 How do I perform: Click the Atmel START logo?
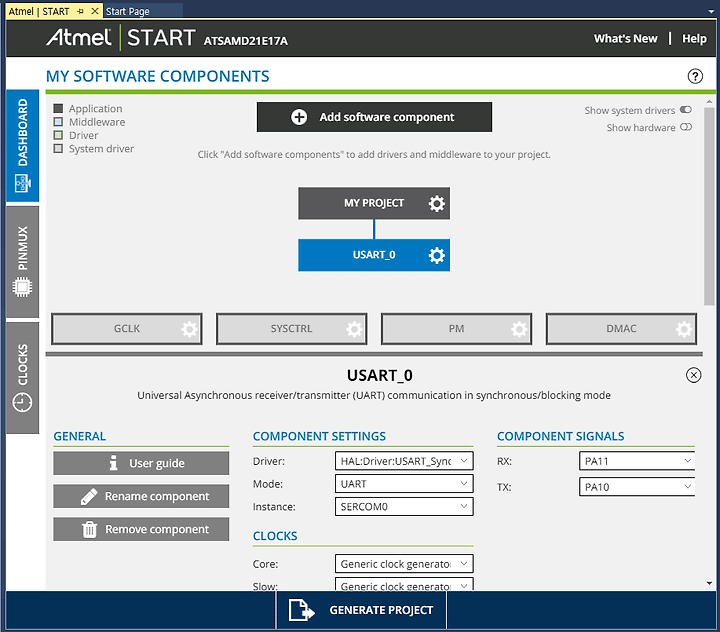[x=121, y=38]
